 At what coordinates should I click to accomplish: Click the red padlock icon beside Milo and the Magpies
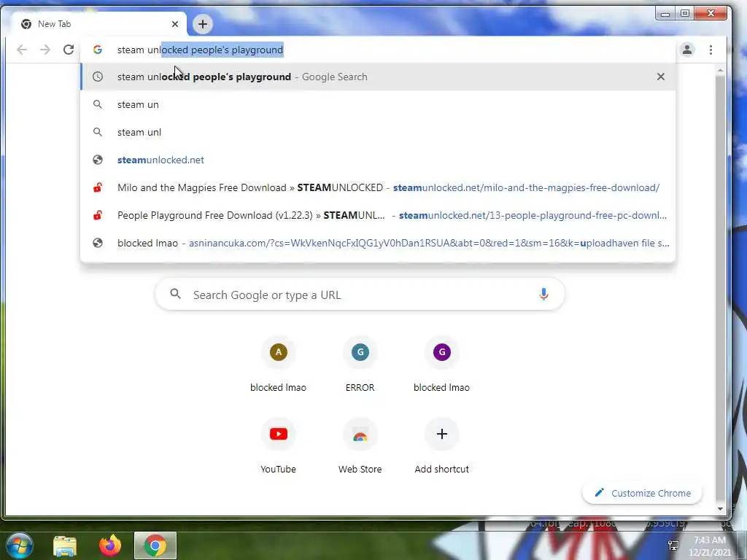98,187
